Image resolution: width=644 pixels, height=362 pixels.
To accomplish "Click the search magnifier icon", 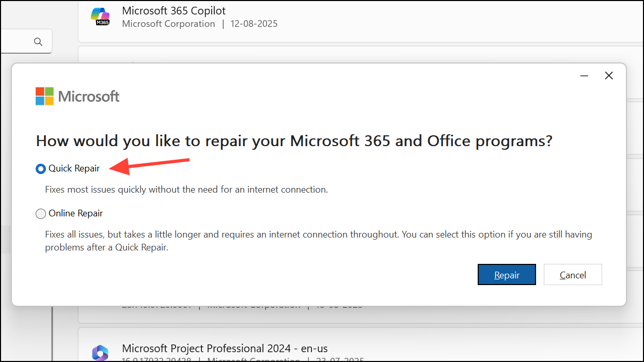I will click(38, 42).
